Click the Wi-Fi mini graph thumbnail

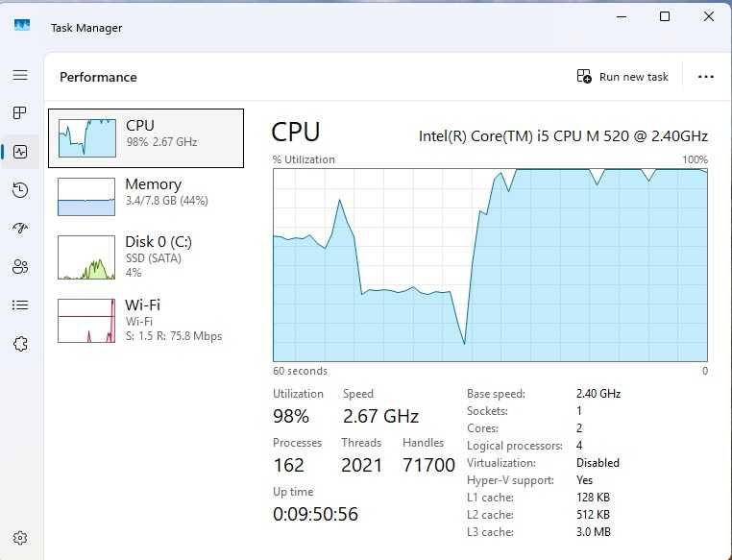(x=86, y=320)
